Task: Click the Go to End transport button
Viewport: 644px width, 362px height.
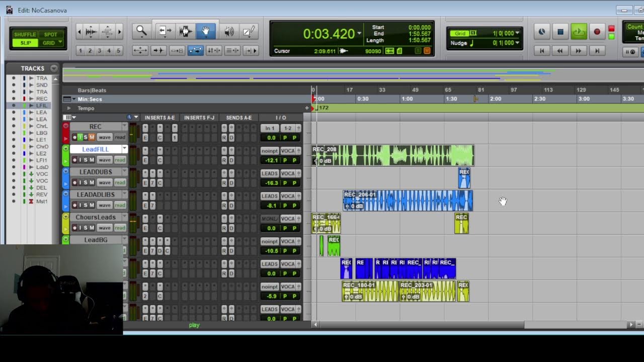Action: pos(597,51)
